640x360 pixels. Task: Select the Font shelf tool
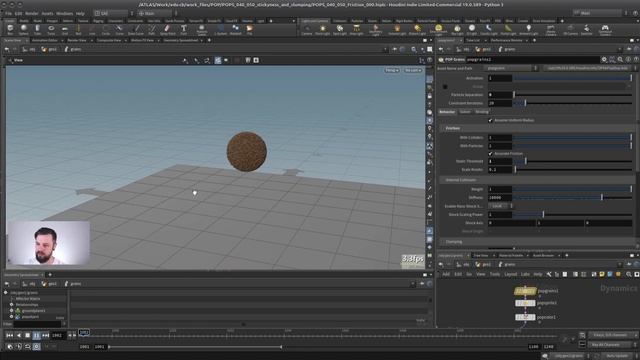point(184,29)
